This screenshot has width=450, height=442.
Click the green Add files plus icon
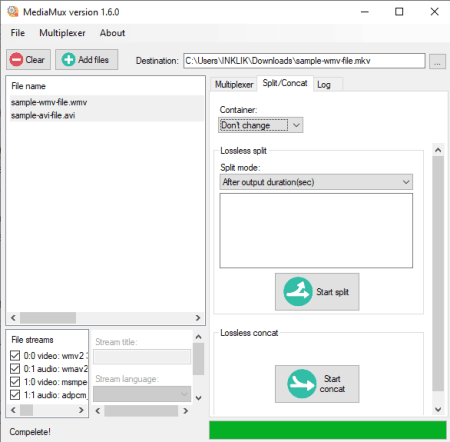pos(68,60)
